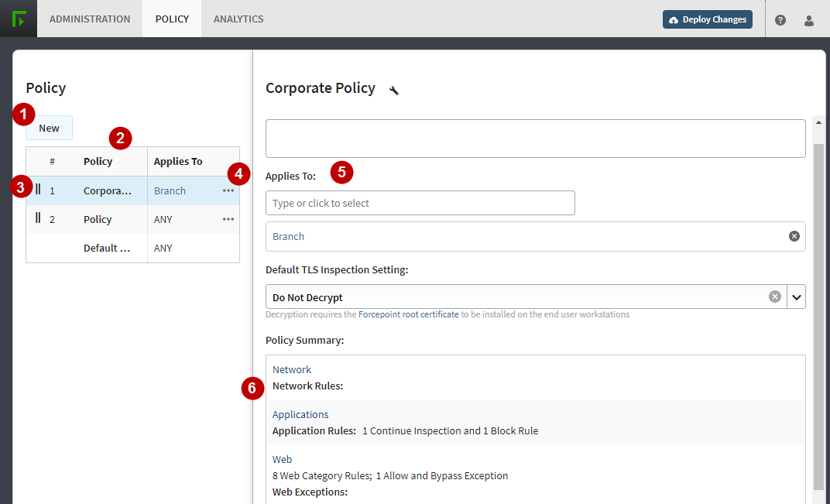The width and height of the screenshot is (830, 504).
Task: Remove the Branch entry with its X icon
Action: [794, 236]
